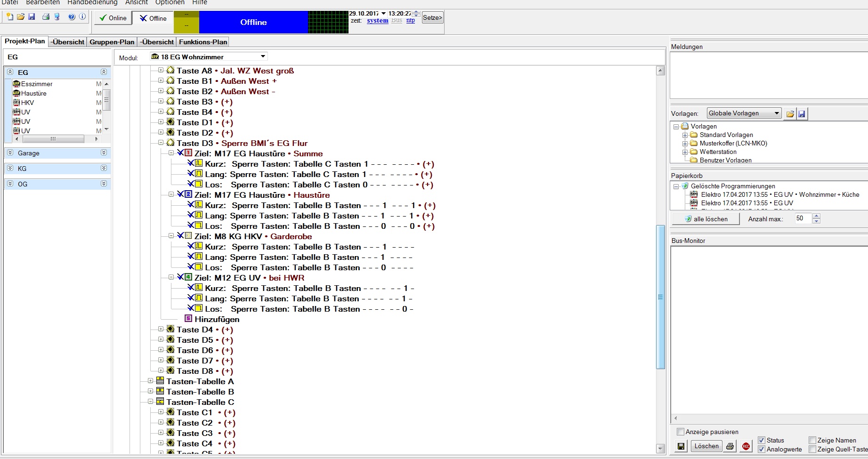This screenshot has width=868, height=459.
Task: Open the Gruppen-Plan tab
Action: [112, 42]
